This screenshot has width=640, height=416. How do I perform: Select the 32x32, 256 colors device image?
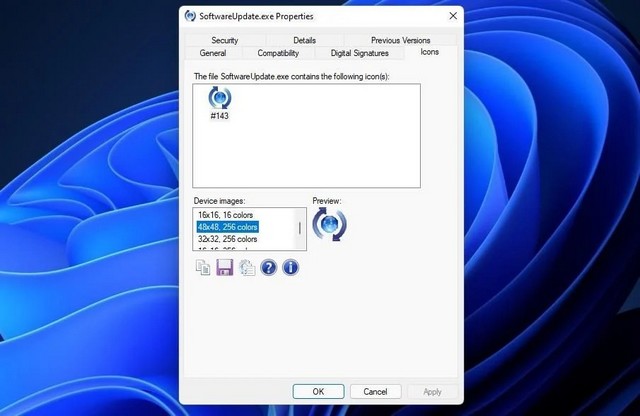click(228, 239)
